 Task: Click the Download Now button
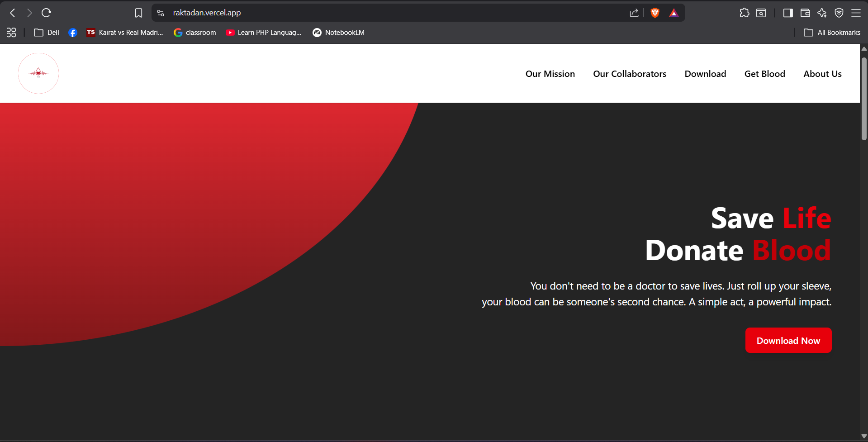click(x=788, y=340)
